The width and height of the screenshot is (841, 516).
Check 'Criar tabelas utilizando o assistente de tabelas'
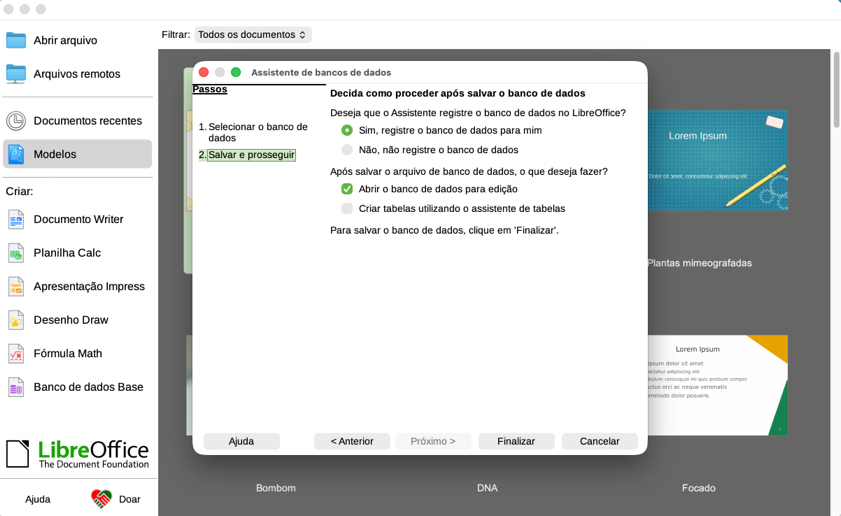tap(347, 208)
